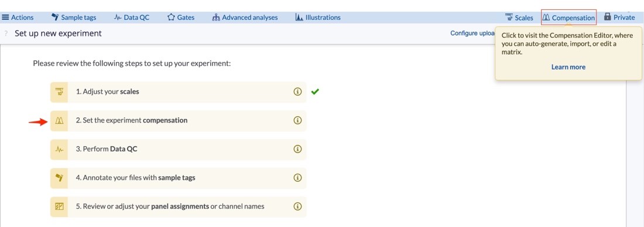Follow the Learn more link in tooltip

(568, 67)
